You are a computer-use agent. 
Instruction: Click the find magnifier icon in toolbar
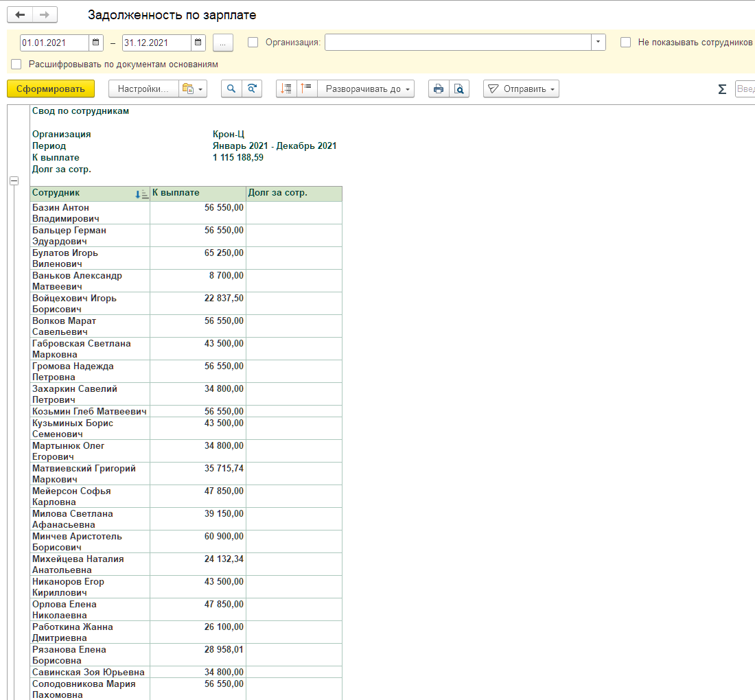point(231,89)
